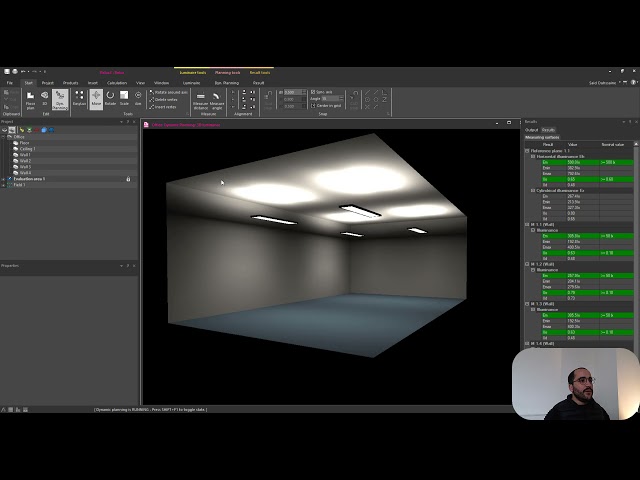Viewport: 640px width, 480px height.
Task: Select Wall 1 in the project tree
Action: 25,155
